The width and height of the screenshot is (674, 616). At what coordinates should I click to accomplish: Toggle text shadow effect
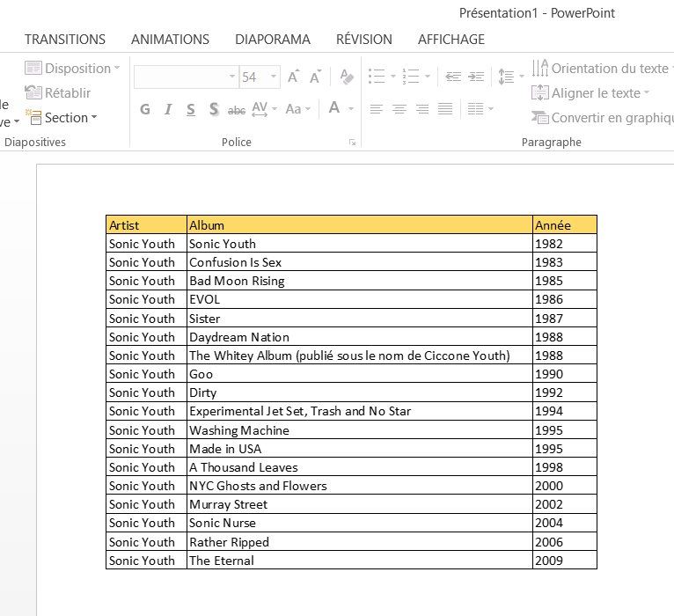click(214, 109)
